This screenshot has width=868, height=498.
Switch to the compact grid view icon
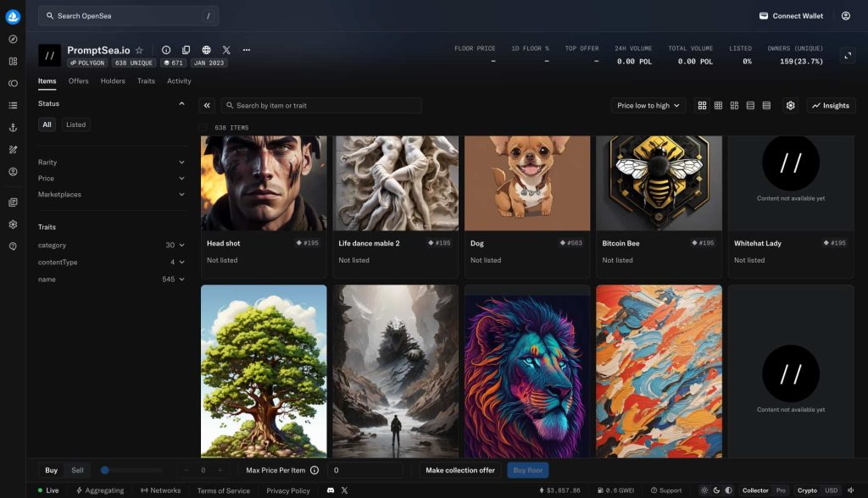pos(718,106)
